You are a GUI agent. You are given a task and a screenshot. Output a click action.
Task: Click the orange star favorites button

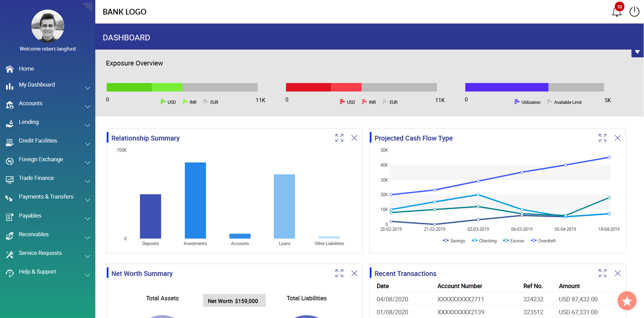point(627,301)
